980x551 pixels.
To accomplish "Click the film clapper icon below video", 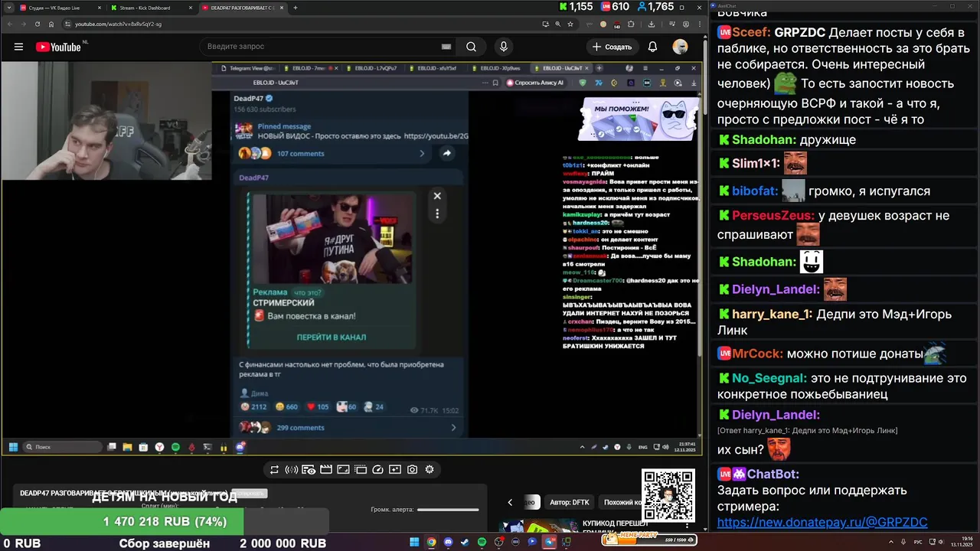I will (x=326, y=470).
